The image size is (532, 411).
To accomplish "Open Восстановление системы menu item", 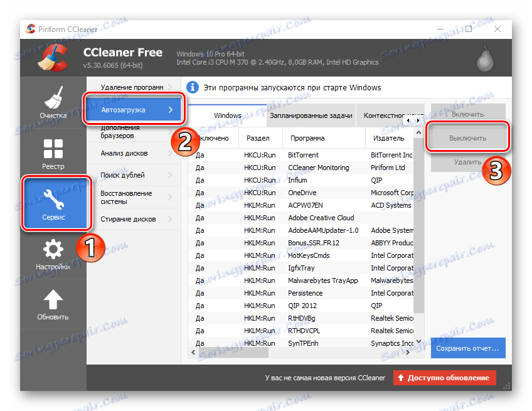I will (x=134, y=197).
